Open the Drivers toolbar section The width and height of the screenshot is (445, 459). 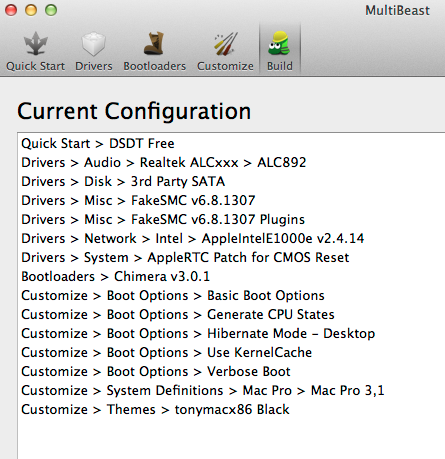tap(94, 52)
